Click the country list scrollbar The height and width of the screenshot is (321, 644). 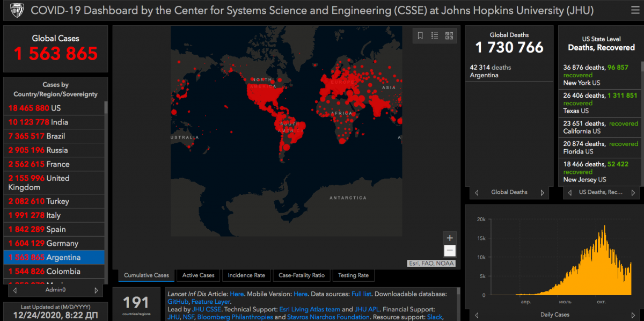click(x=106, y=107)
